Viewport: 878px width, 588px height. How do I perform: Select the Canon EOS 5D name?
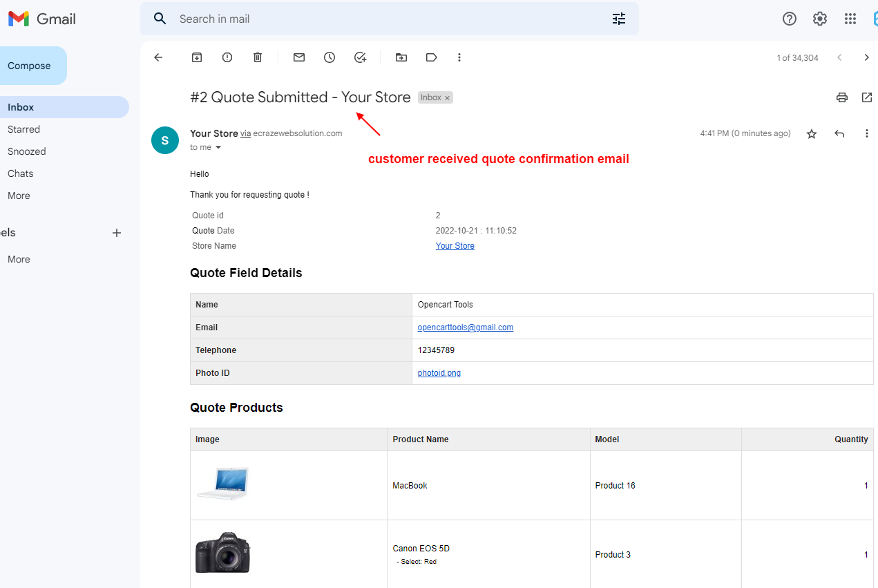click(421, 549)
